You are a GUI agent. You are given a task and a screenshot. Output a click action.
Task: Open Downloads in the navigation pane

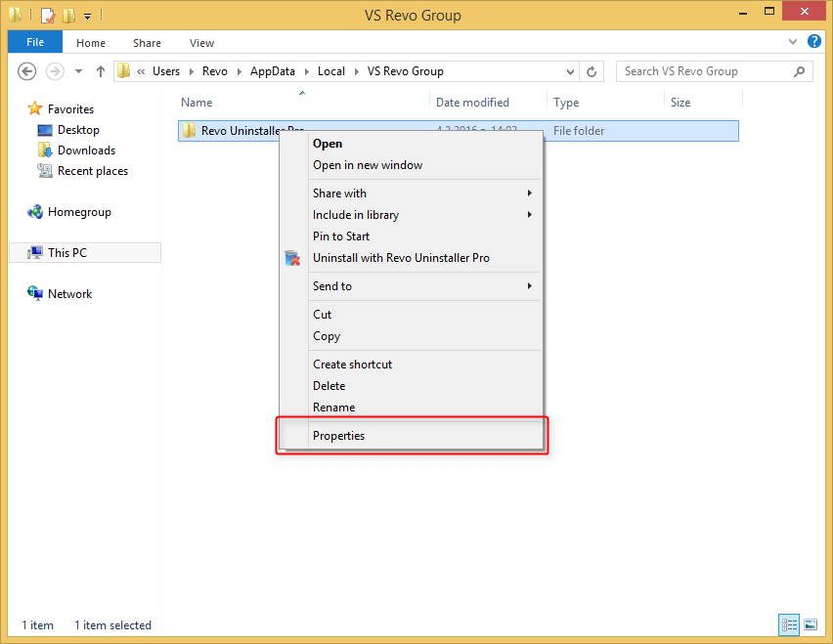pyautogui.click(x=86, y=150)
